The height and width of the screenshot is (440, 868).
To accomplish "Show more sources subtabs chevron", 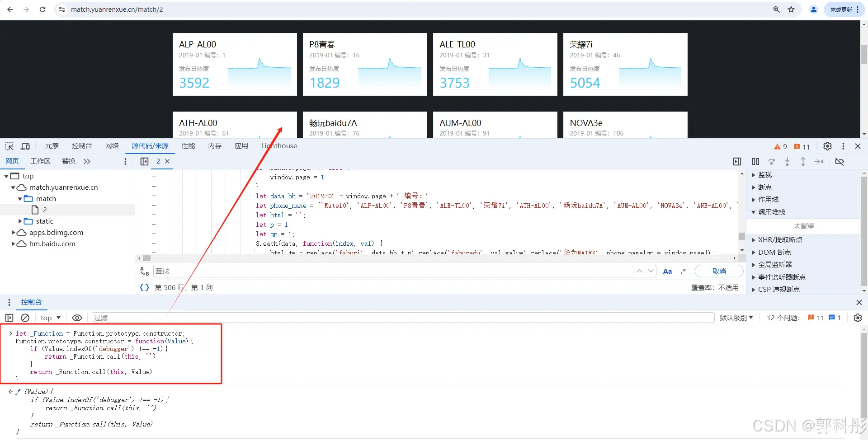I will pyautogui.click(x=87, y=161).
